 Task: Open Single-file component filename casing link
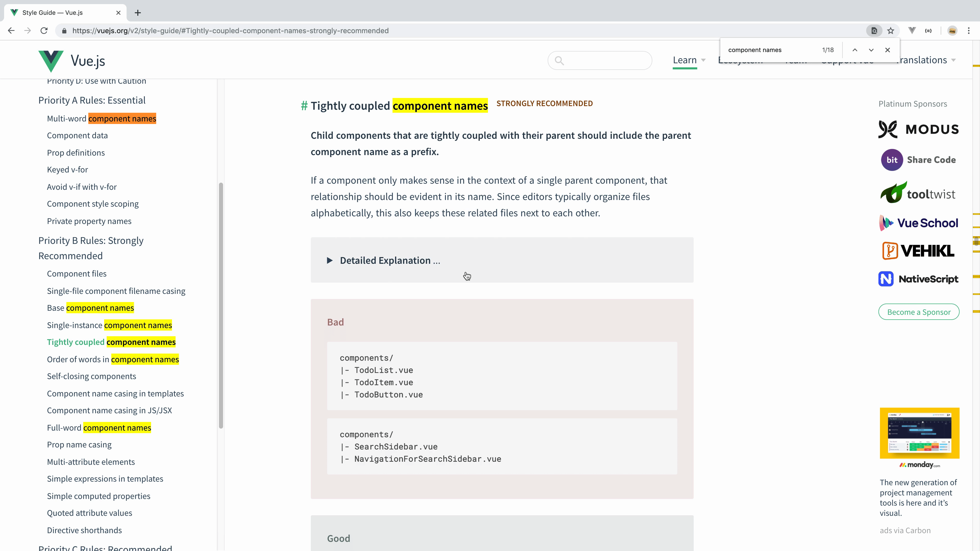pyautogui.click(x=116, y=291)
